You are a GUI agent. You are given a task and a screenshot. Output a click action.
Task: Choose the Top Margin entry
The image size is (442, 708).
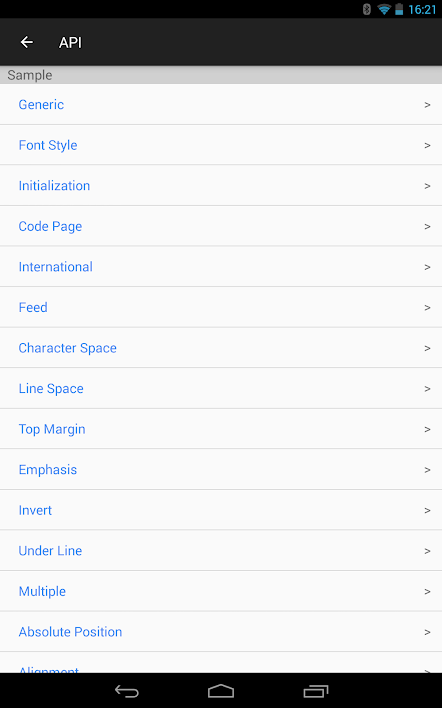click(221, 429)
